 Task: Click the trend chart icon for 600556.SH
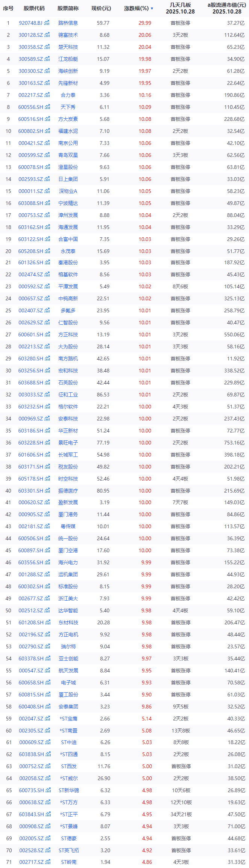pyautogui.click(x=47, y=107)
